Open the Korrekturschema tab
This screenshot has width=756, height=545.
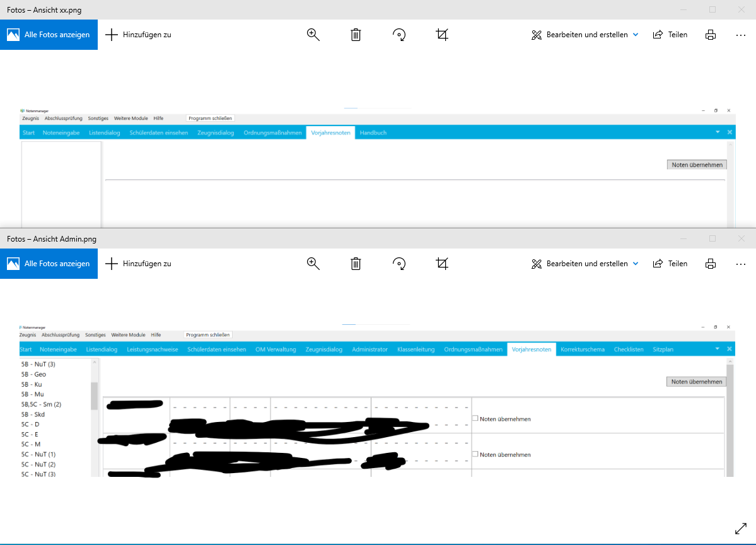tap(582, 349)
